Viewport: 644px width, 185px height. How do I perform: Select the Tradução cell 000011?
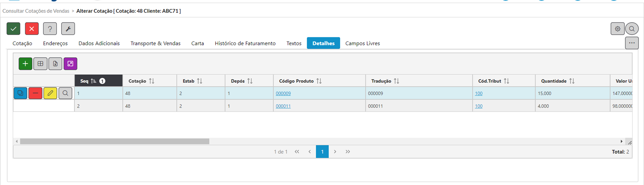point(419,106)
